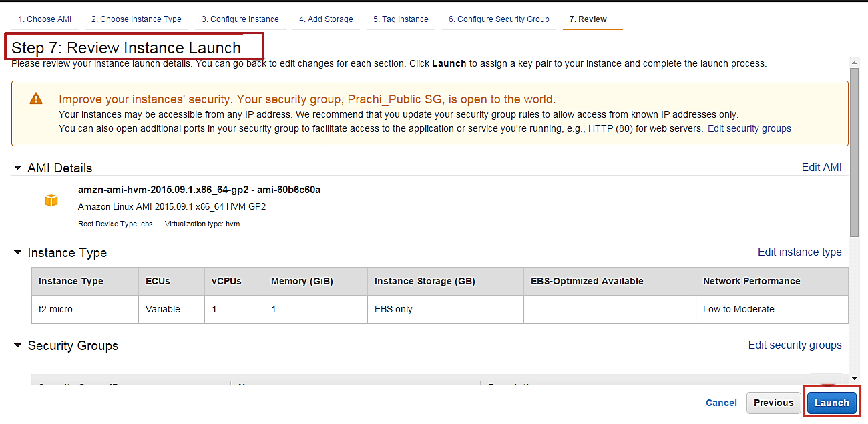This screenshot has height=424, width=868.
Task: Click the orange AMI box icon
Action: coord(51,200)
